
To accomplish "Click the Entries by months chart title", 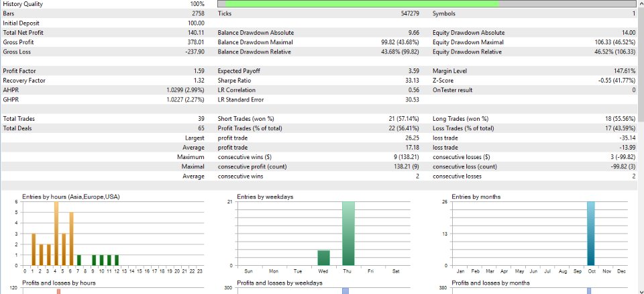I will click(x=476, y=197).
